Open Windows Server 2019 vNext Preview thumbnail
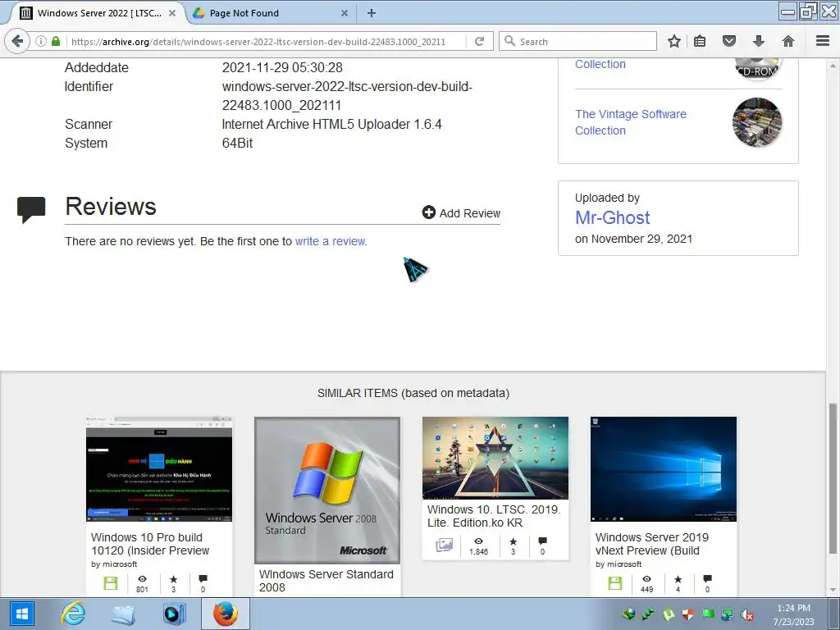 click(664, 469)
